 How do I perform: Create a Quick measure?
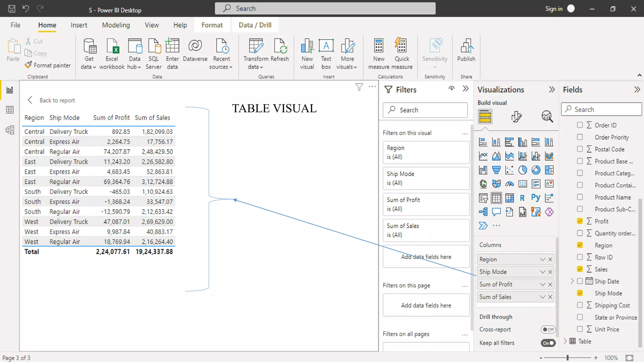click(402, 54)
